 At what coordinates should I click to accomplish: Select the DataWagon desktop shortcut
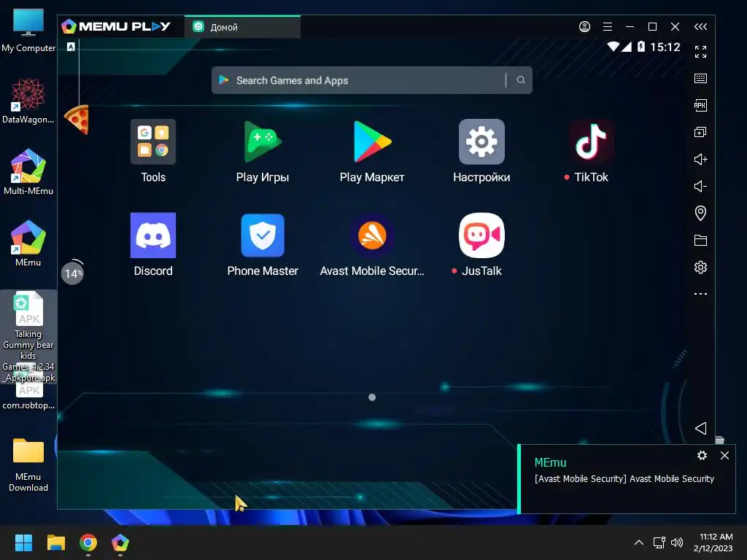tap(28, 101)
